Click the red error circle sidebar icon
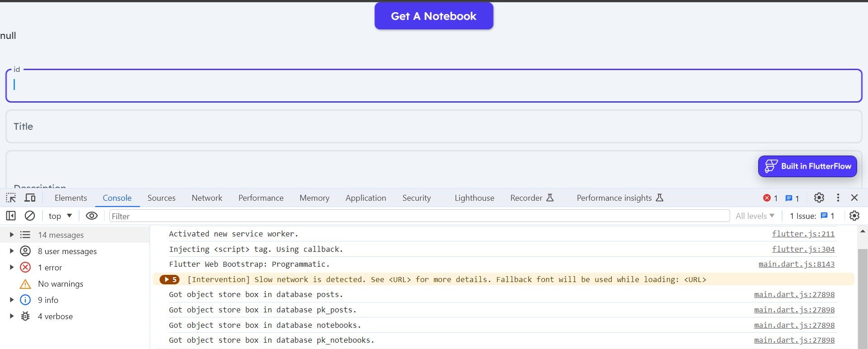Image resolution: width=868 pixels, height=349 pixels. coord(25,268)
